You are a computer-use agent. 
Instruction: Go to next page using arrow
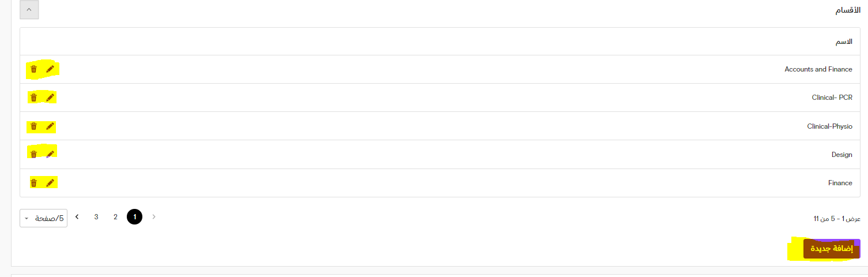tap(77, 217)
